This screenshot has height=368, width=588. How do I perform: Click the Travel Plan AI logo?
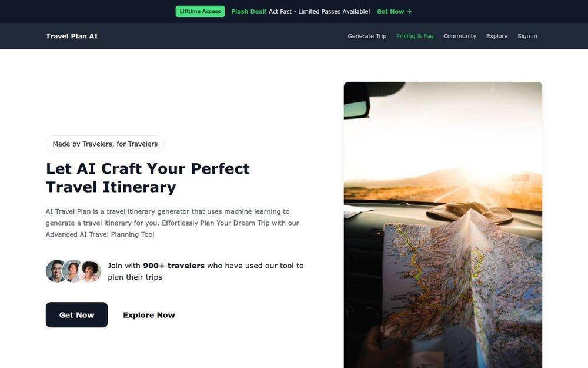pyautogui.click(x=72, y=36)
